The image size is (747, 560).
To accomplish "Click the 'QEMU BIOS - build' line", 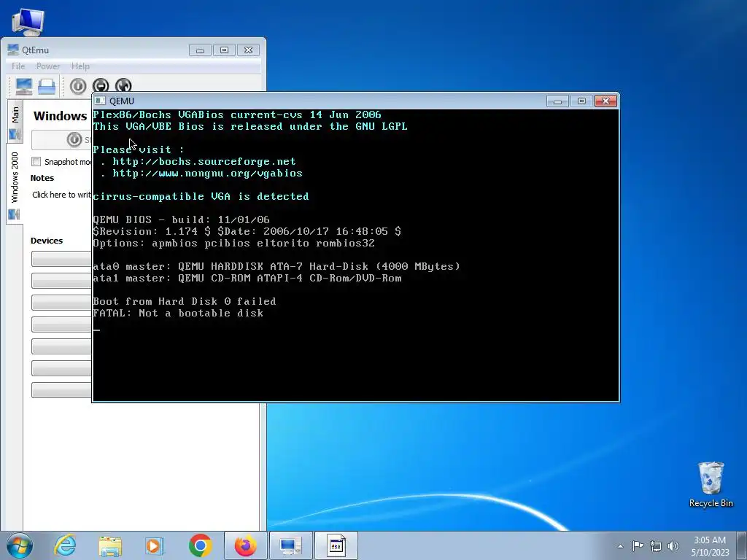I will [181, 220].
